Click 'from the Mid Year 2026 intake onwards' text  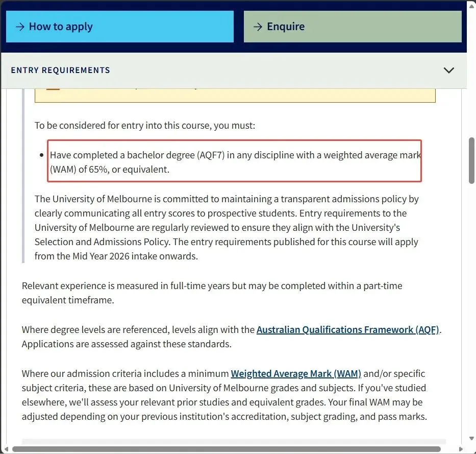(116, 256)
